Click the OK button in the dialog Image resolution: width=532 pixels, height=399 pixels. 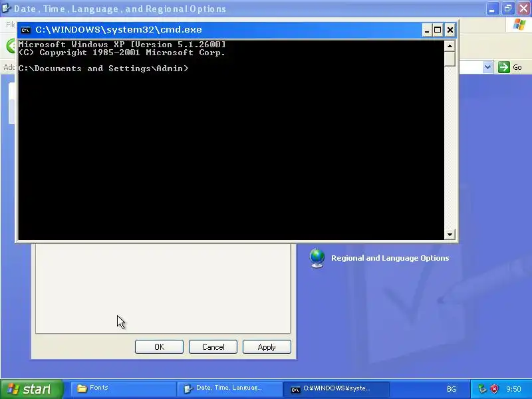159,346
